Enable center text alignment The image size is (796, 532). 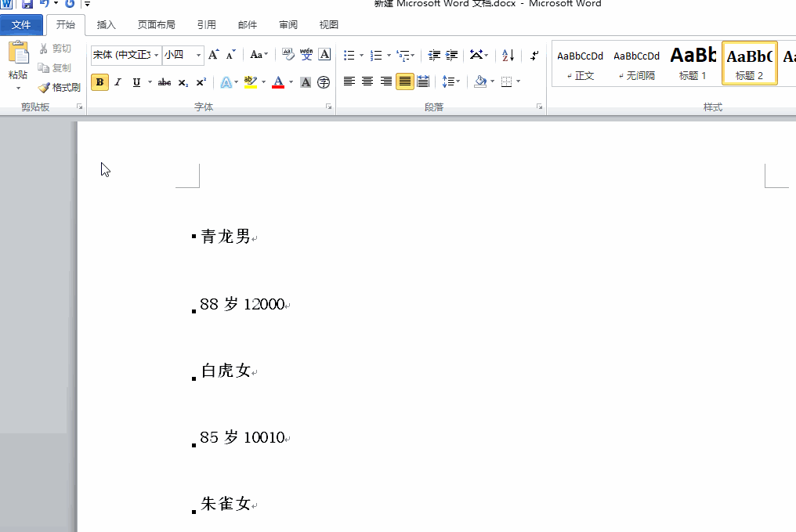[367, 81]
